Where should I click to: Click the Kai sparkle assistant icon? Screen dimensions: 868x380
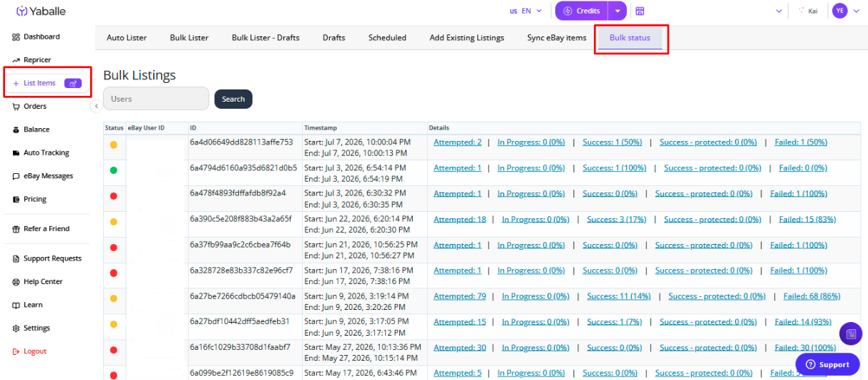pos(801,11)
